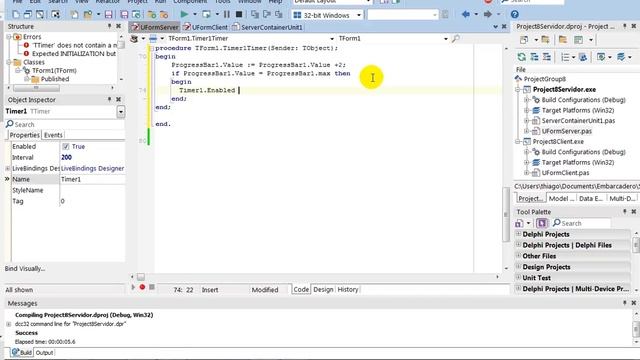Viewport: 640px width, 360px height.
Task: Open the Events tab in Object Inspector
Action: click(53, 135)
